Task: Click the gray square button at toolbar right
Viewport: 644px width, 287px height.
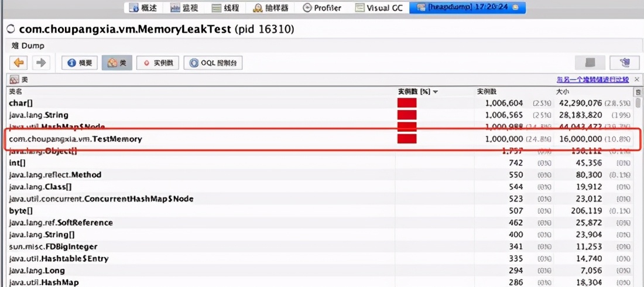Action: (x=590, y=63)
